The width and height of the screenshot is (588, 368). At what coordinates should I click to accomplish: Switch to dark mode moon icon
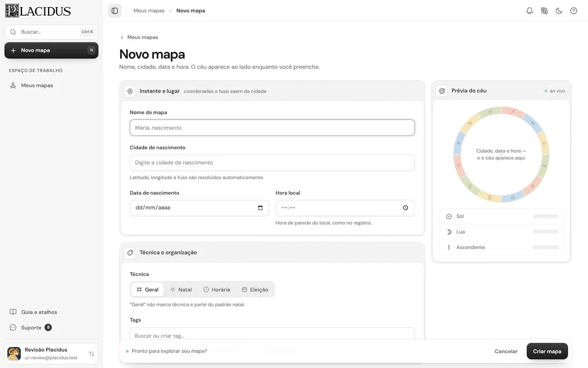coord(559,11)
